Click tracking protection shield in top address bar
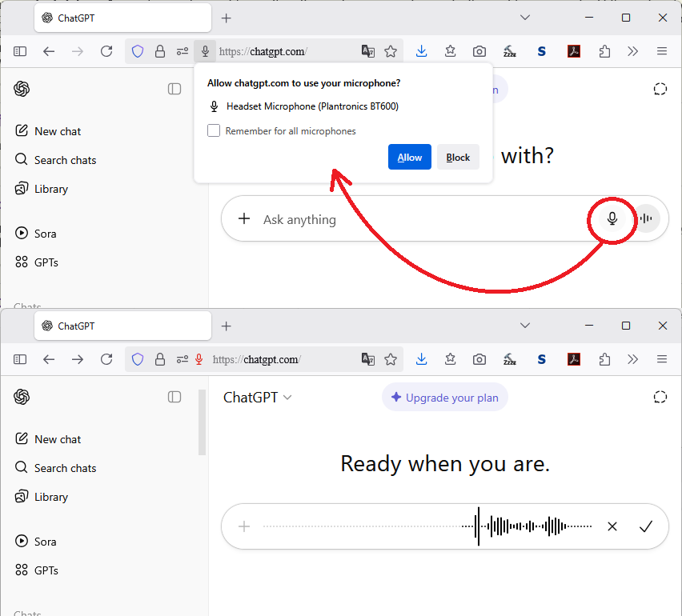 coord(138,51)
